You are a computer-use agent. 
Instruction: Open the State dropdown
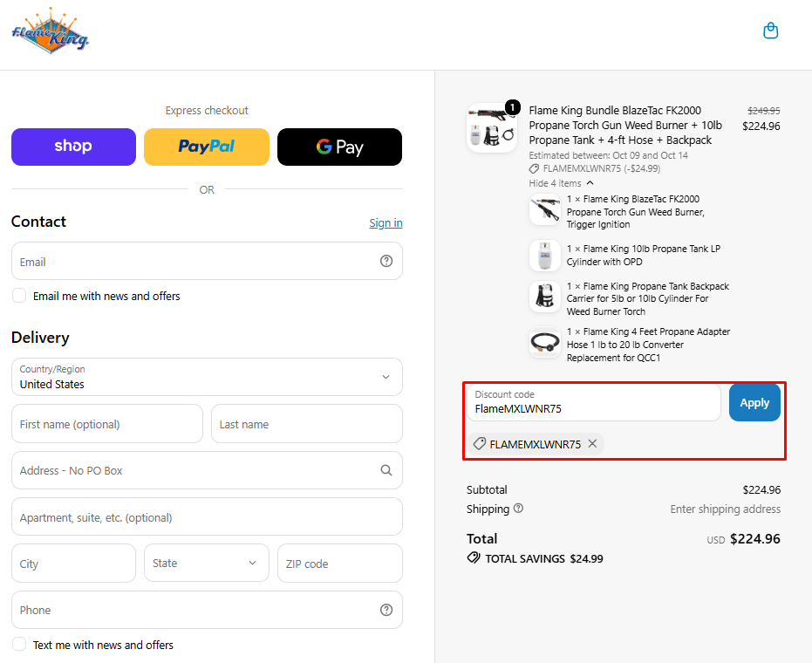click(x=206, y=563)
